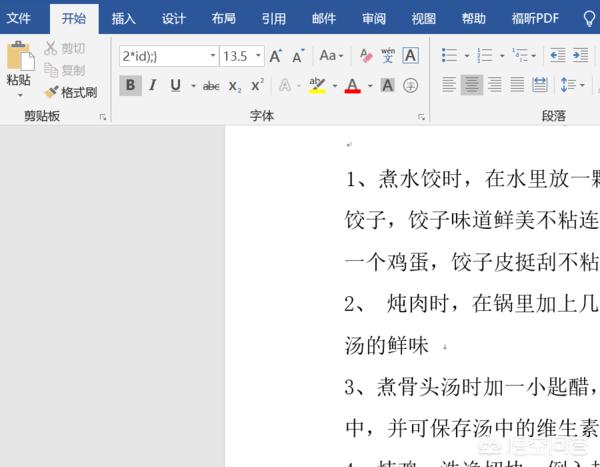Toggle superscript (x²) formatting

pyautogui.click(x=257, y=85)
